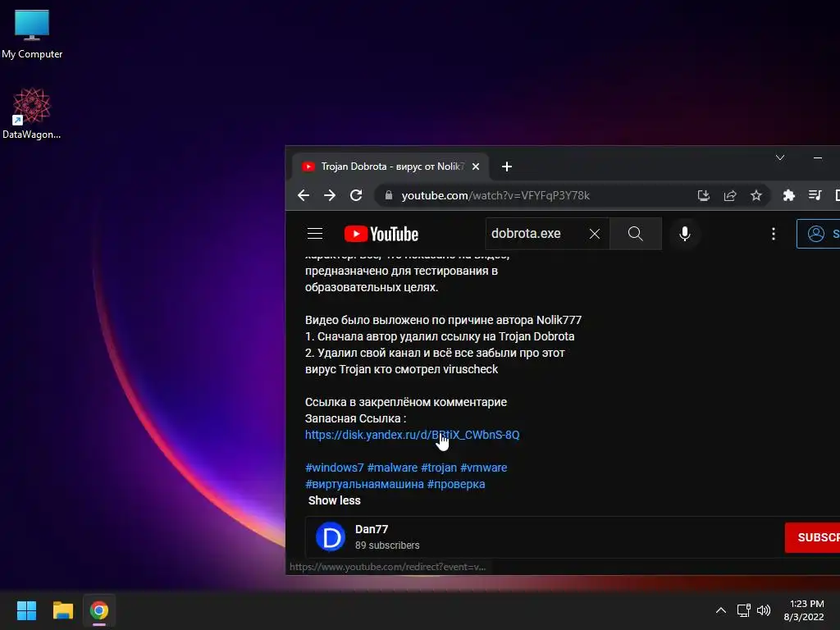The width and height of the screenshot is (840, 630).
Task: Open My Computer desktop icon
Action: coord(32,34)
